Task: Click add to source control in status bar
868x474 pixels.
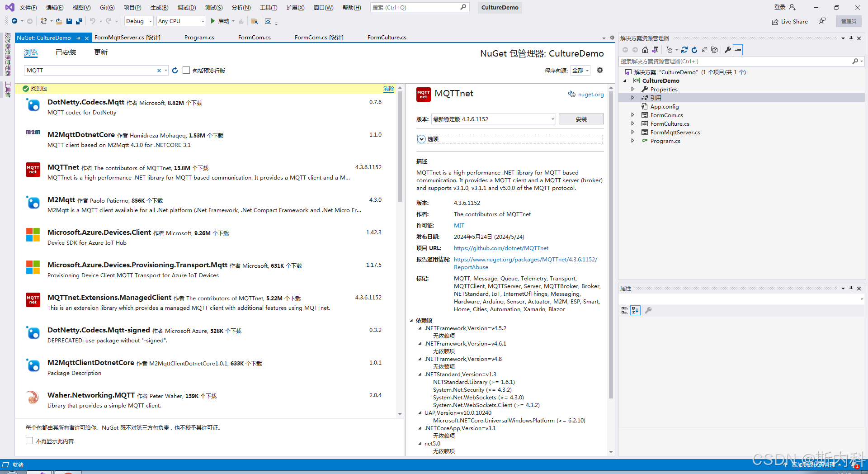Action: (813, 465)
